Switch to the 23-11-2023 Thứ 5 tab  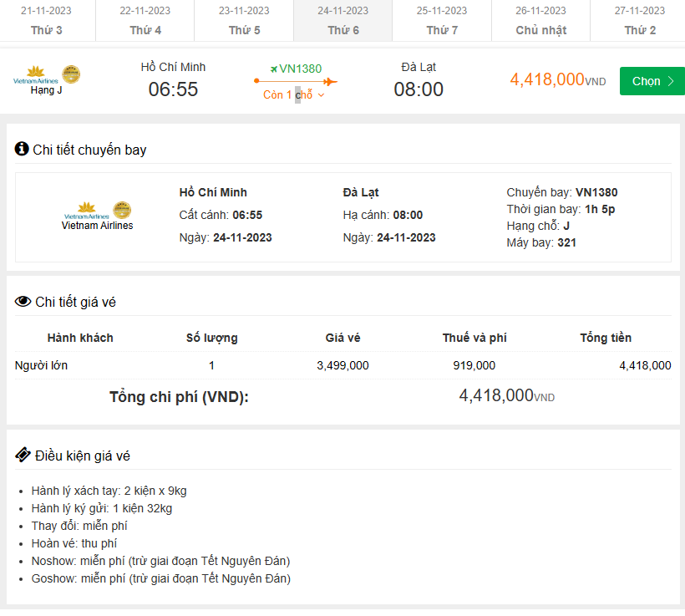[244, 21]
